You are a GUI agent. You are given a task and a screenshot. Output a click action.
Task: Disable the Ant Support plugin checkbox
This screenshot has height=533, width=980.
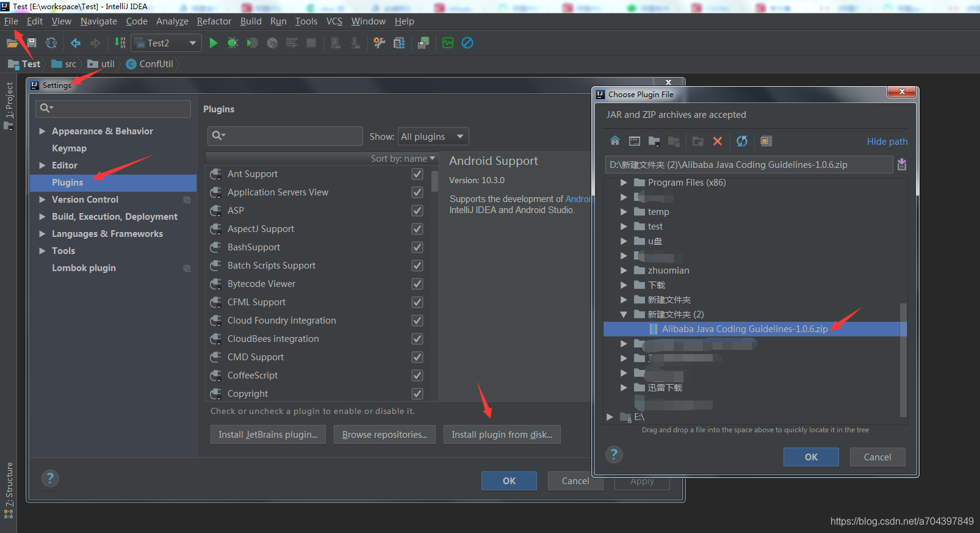coord(417,174)
